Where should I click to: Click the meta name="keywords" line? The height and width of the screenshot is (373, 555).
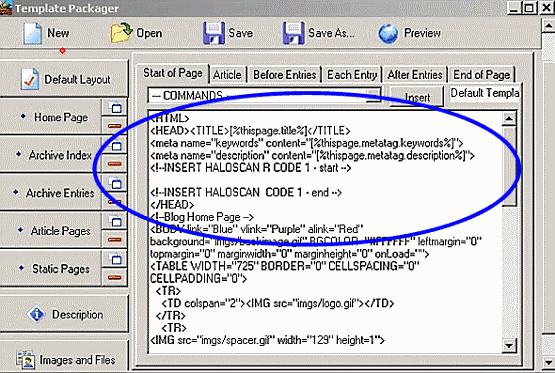[307, 143]
